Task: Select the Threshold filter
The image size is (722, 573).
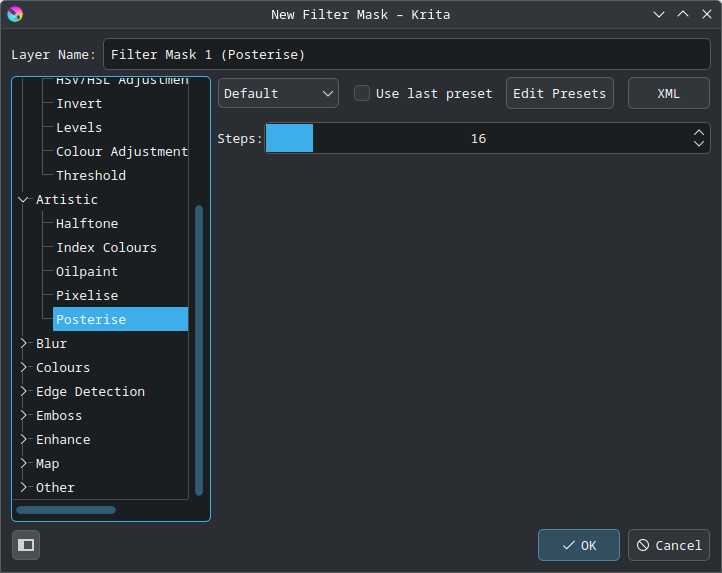Action: point(91,175)
